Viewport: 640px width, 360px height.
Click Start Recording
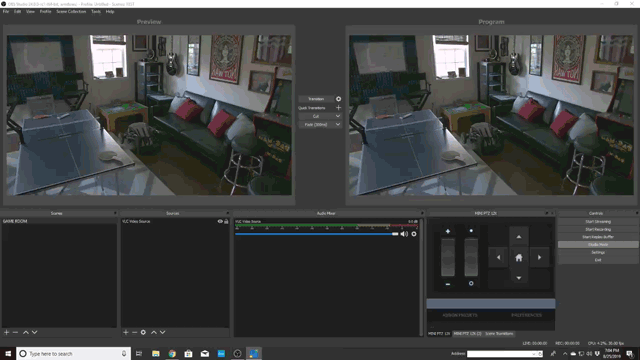tap(598, 229)
